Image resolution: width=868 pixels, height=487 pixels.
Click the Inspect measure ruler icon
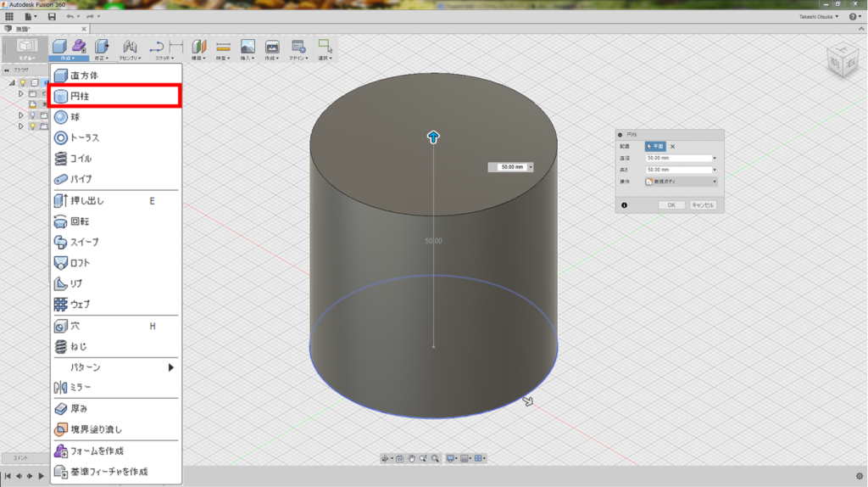(x=223, y=47)
